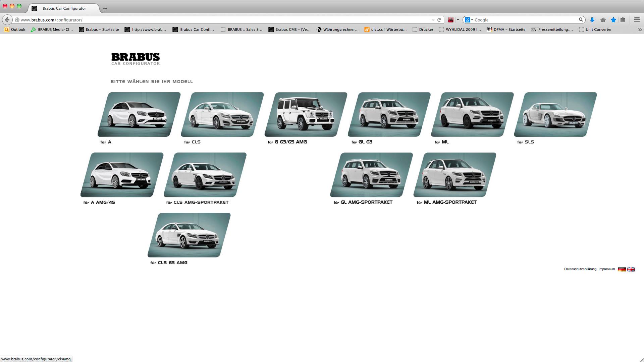Open the Brabus Car Confi... bookmark
Image resolution: width=644 pixels, height=362 pixels.
coord(193,29)
